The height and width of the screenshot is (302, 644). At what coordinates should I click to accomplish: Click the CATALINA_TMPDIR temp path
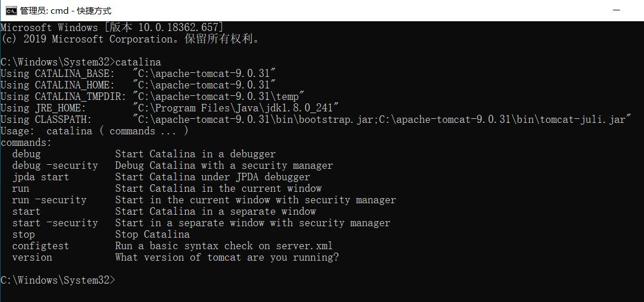(218, 96)
